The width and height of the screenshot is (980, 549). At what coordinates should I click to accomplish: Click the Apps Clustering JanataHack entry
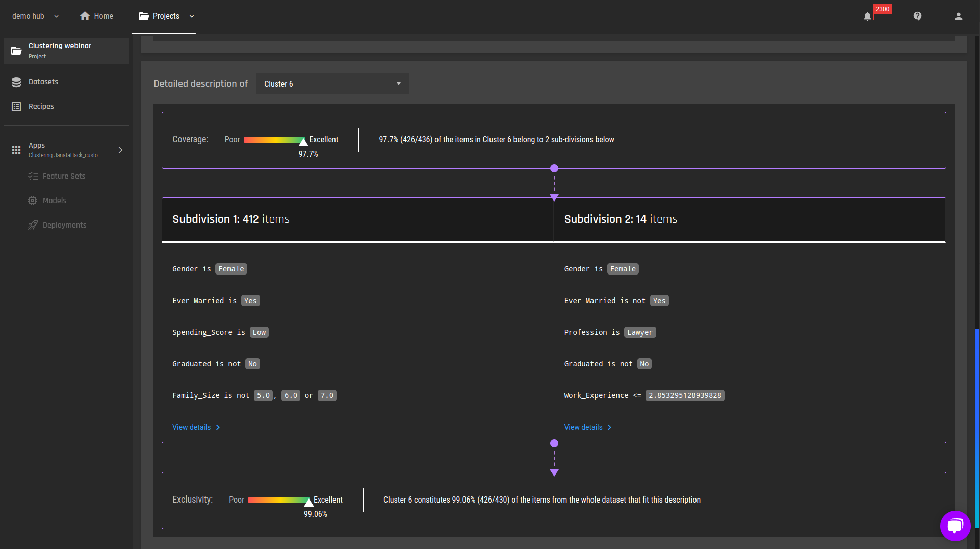(66, 150)
